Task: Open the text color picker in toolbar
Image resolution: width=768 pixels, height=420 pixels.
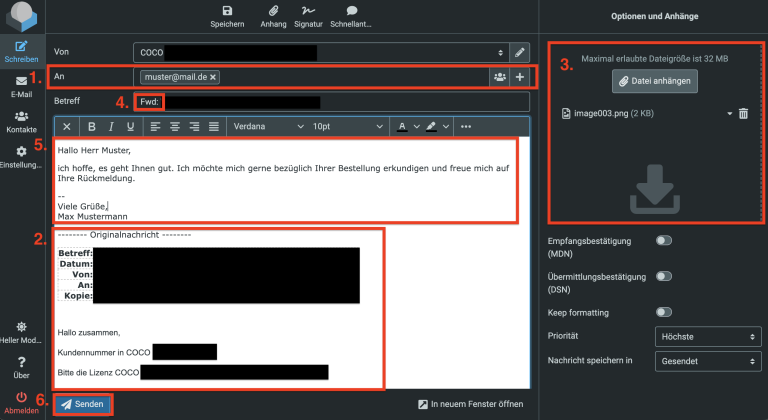Action: click(x=405, y=127)
